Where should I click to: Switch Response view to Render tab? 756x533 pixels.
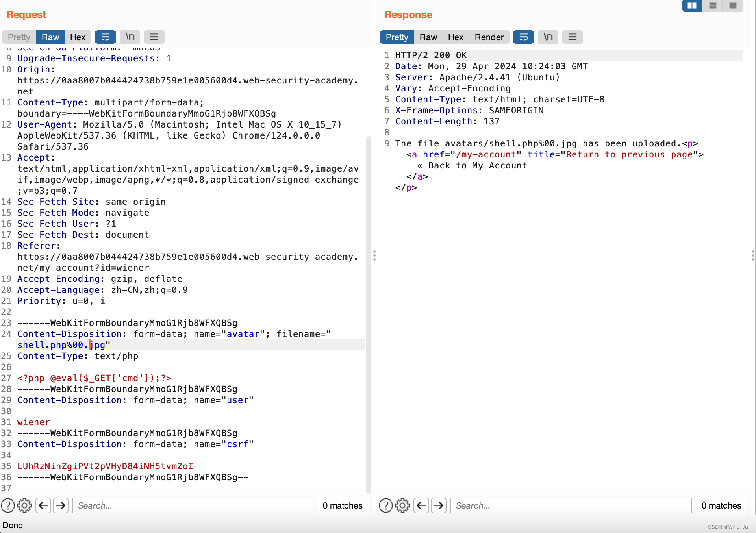[489, 37]
